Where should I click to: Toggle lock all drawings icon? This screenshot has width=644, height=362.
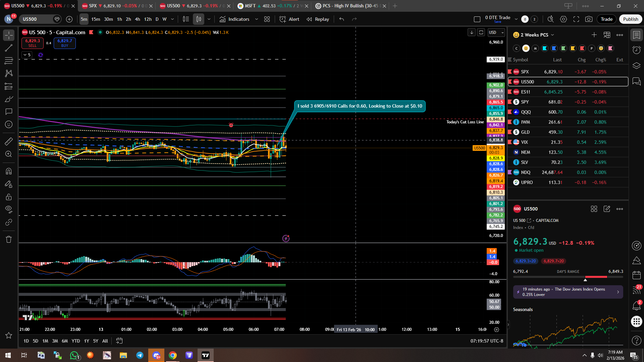[9, 197]
